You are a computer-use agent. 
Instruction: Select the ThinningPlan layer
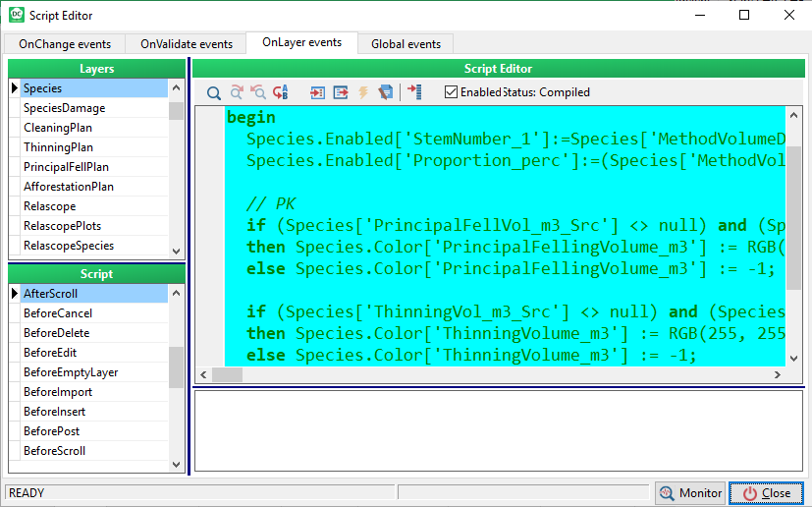click(x=59, y=147)
